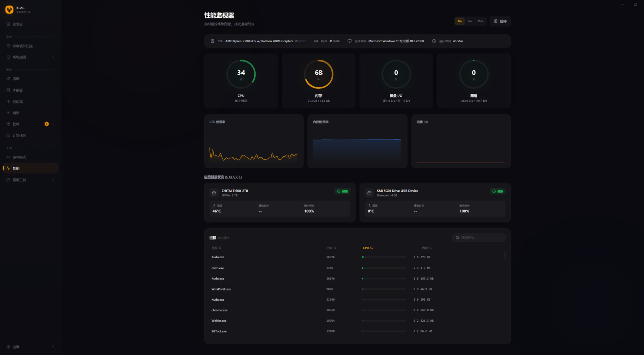Open the 软件 section in the sidebar
The image size is (644, 355).
click(30, 124)
